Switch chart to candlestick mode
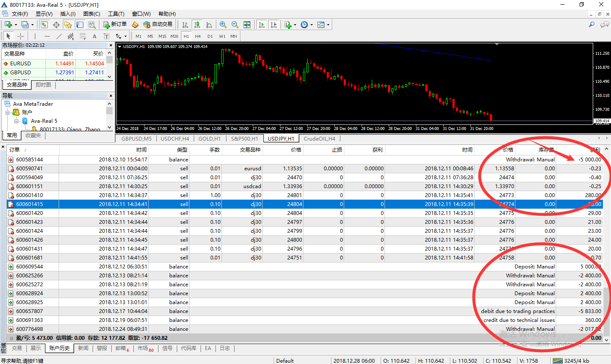Viewport: 611px width, 364px height. point(197,25)
